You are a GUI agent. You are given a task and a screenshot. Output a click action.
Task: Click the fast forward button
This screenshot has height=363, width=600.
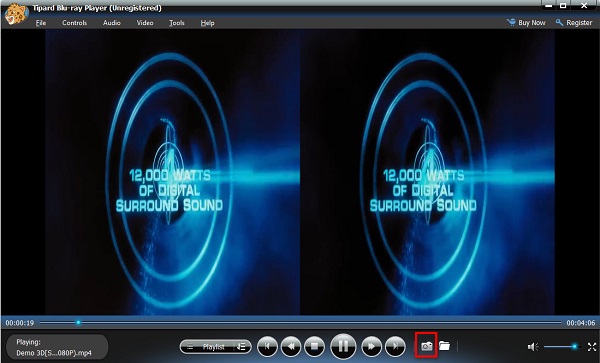pyautogui.click(x=371, y=347)
